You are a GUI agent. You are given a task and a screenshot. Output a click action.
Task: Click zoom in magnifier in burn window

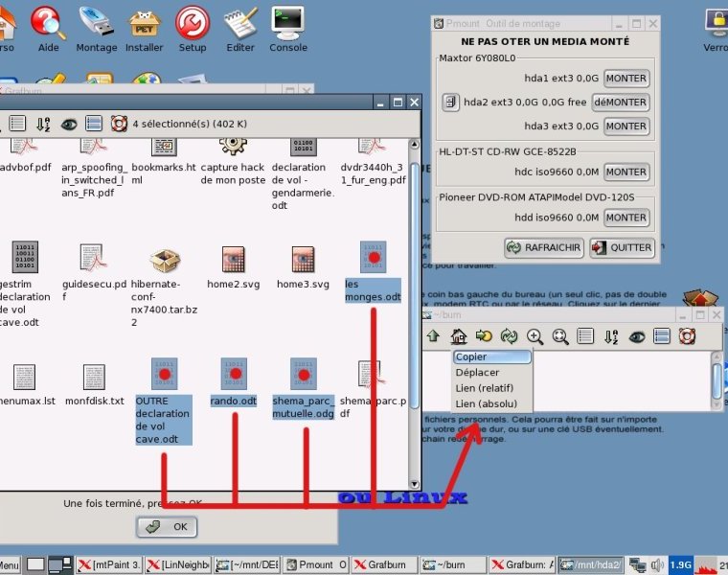pyautogui.click(x=535, y=336)
